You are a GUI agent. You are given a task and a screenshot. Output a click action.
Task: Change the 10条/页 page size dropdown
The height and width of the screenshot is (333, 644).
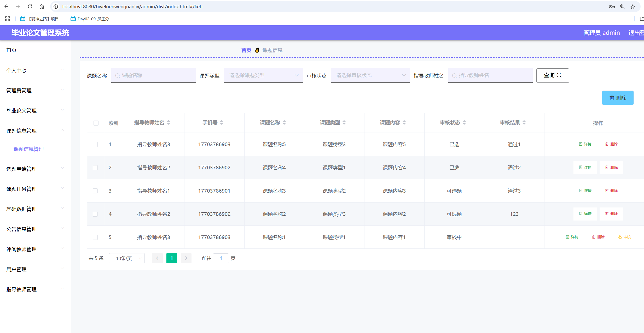click(x=127, y=258)
